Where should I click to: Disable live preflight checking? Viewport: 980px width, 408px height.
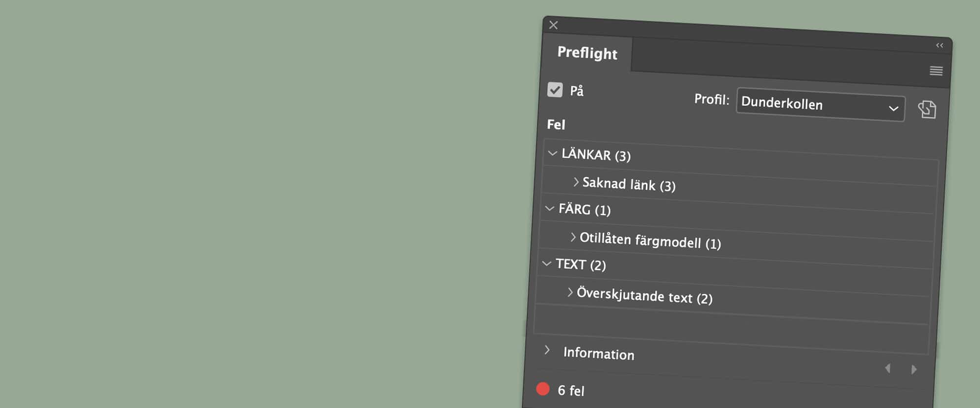555,91
